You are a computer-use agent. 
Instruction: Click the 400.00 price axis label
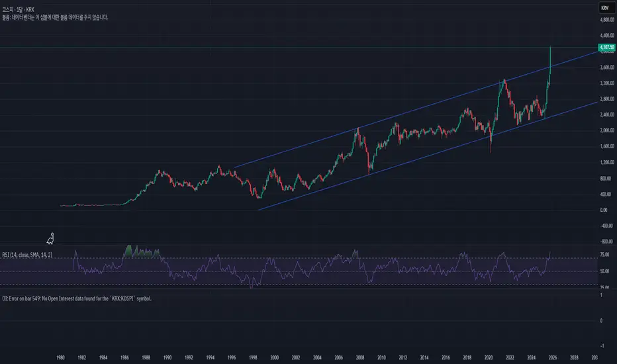tap(606, 194)
